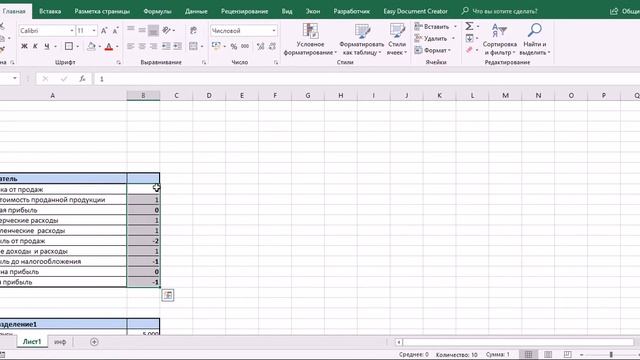Screen dimensions: 640x360
Task: Switch to Рецензирование tab
Action: 244,11
